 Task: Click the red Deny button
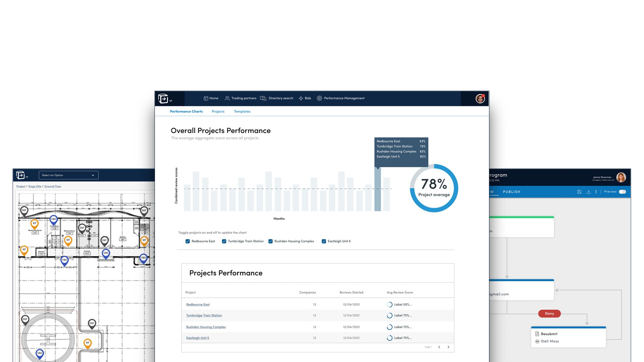[x=549, y=314]
